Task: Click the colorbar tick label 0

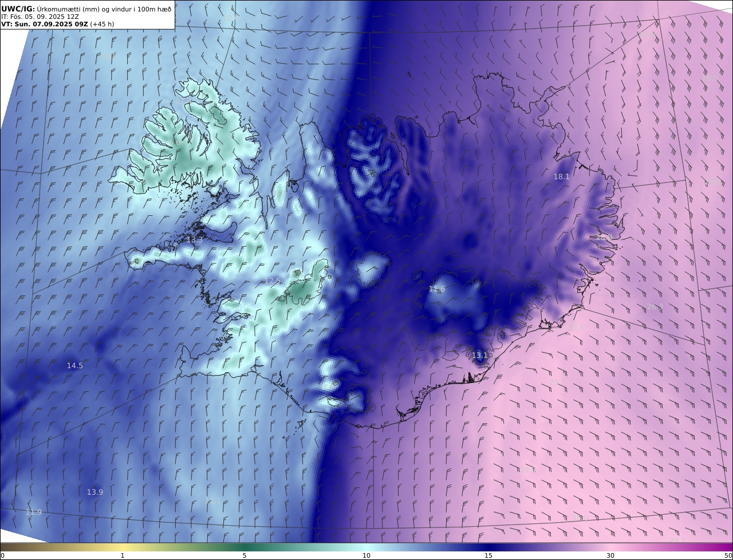Action: pos(2,555)
